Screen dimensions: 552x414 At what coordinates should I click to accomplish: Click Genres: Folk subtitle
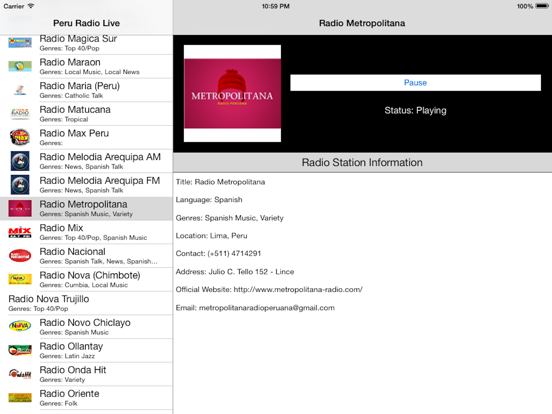(x=58, y=403)
